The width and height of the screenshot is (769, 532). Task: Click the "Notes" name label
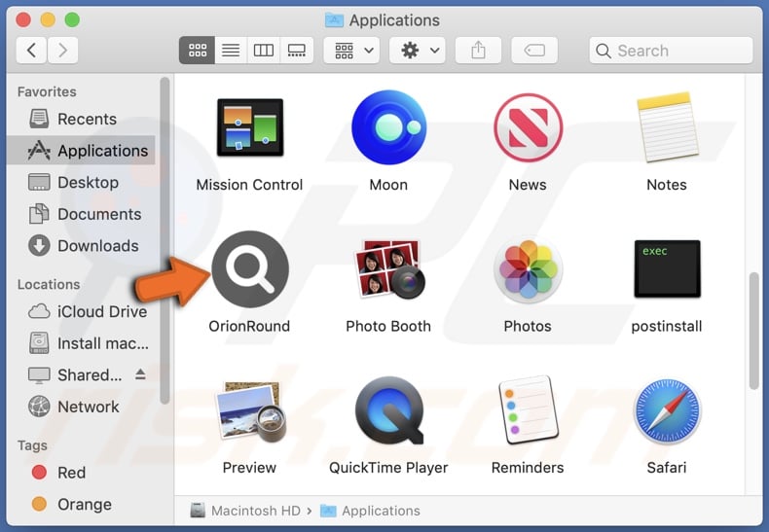(x=667, y=185)
